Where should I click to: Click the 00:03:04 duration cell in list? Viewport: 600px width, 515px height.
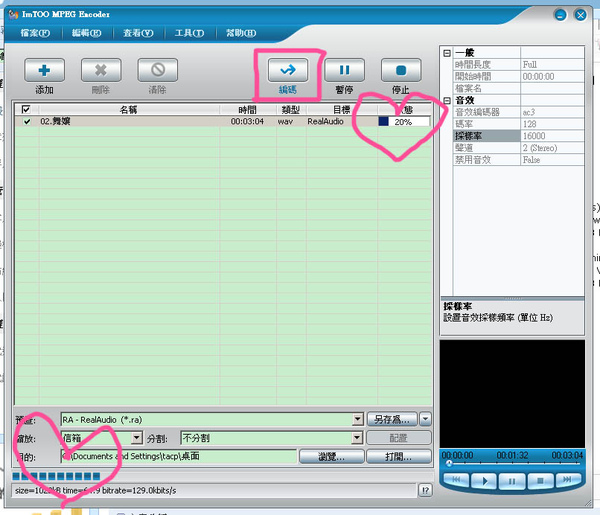[x=247, y=121]
